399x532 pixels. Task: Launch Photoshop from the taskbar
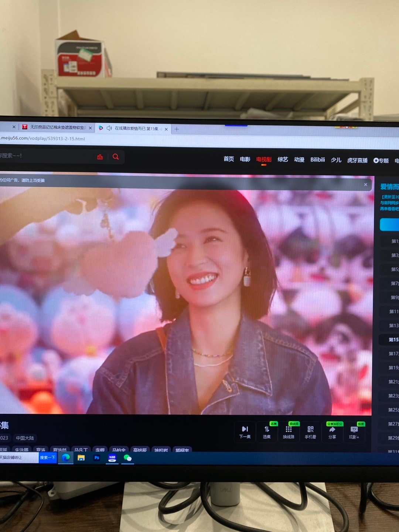(x=97, y=458)
